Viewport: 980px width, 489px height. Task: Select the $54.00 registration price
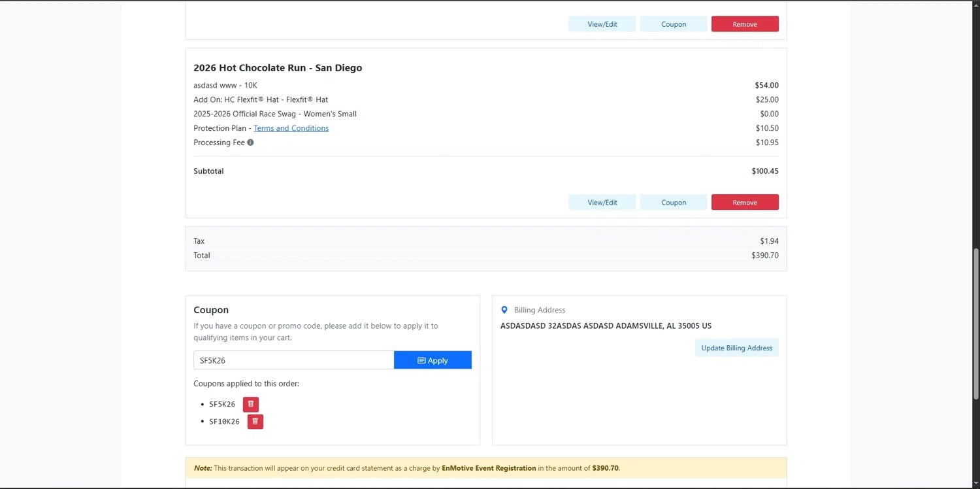767,85
